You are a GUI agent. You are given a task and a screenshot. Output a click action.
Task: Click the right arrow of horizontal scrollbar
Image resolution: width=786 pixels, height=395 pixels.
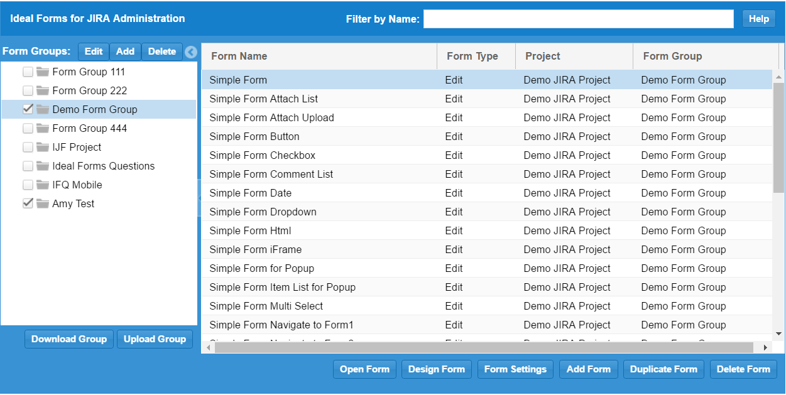coord(765,347)
